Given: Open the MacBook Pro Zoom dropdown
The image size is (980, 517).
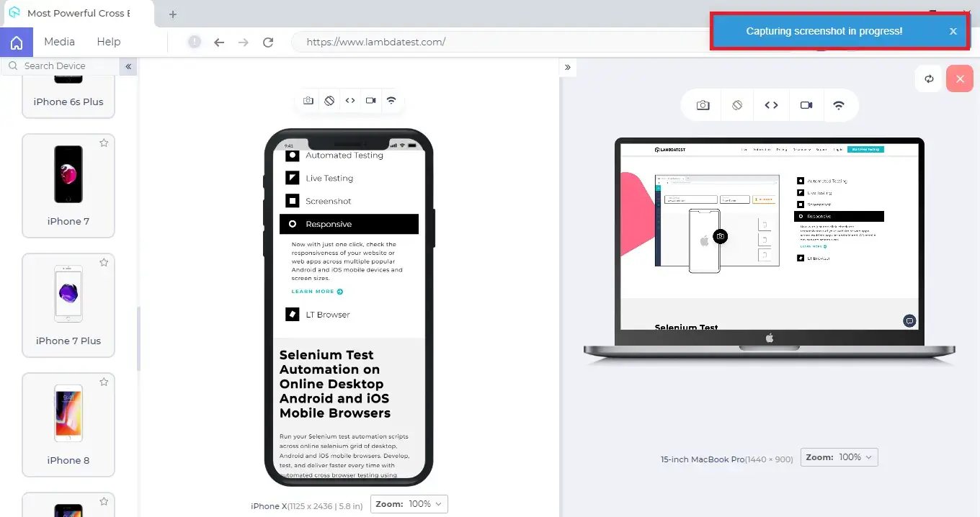Looking at the screenshot, I should pos(839,457).
